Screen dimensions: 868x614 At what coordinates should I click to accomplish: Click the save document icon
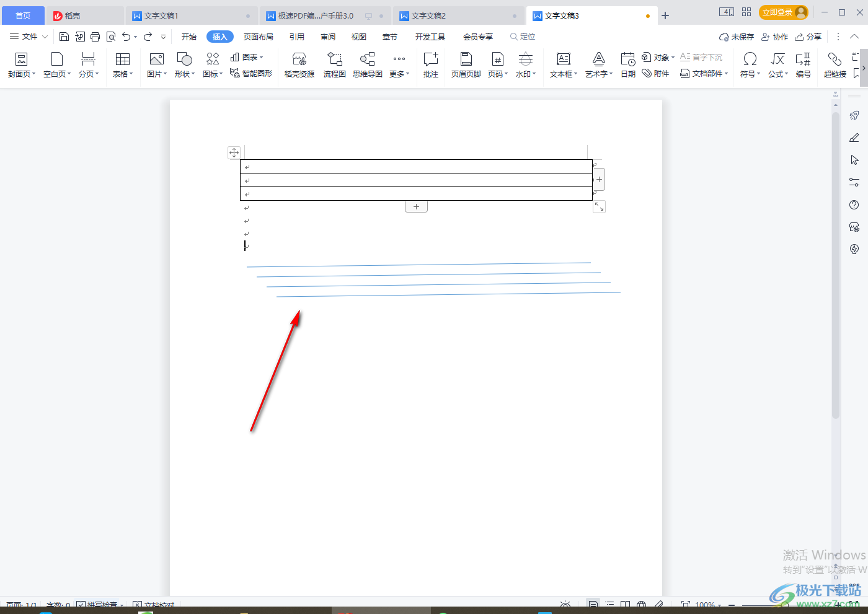tap(64, 37)
